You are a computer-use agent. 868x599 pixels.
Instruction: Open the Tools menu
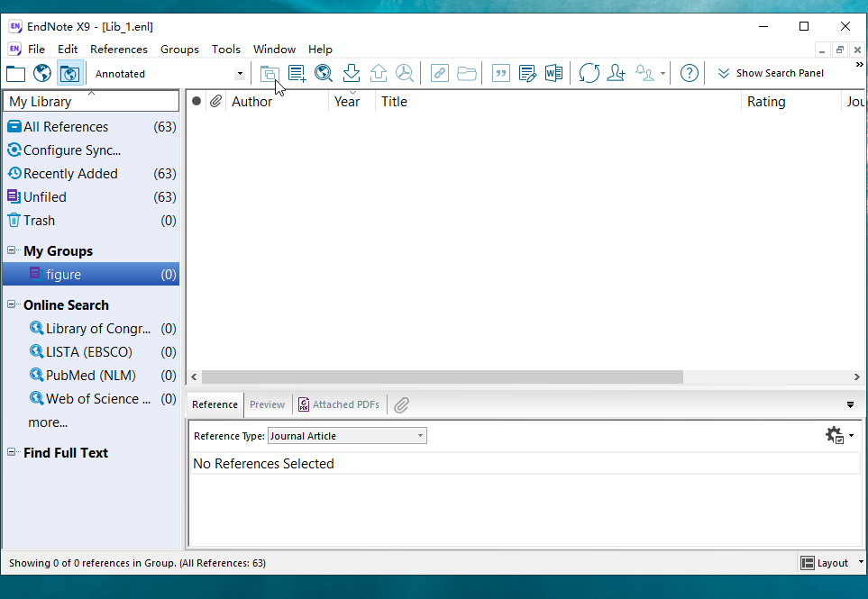click(226, 50)
